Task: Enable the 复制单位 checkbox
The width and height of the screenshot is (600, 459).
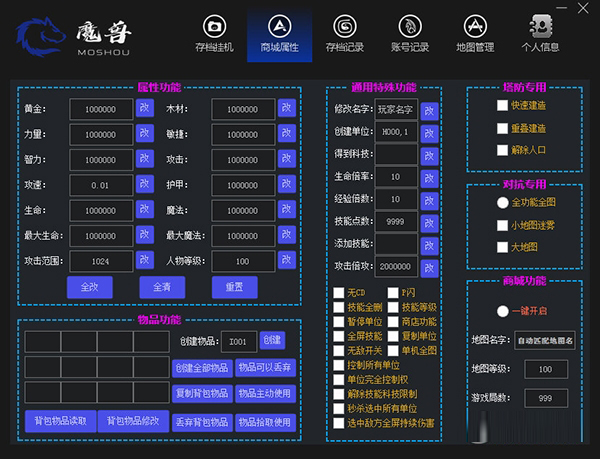Action: [x=393, y=336]
